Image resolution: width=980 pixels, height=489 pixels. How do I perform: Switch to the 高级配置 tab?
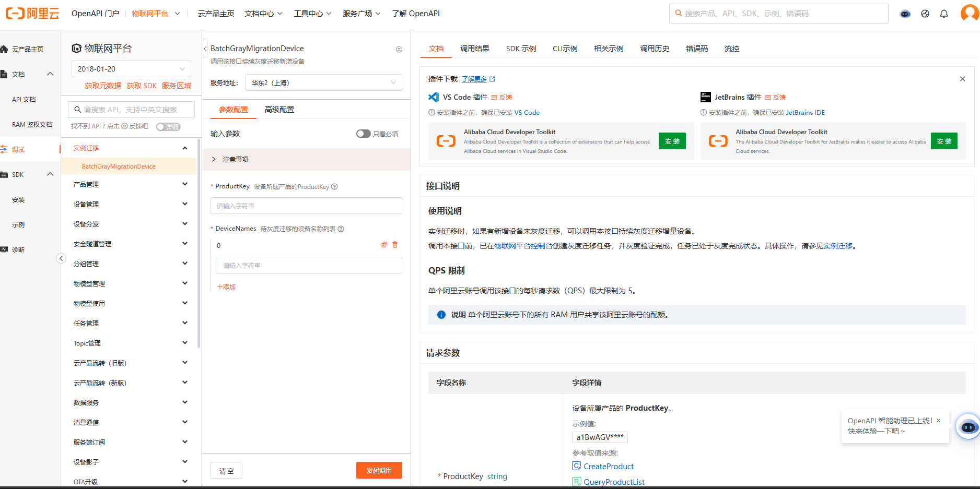click(279, 110)
